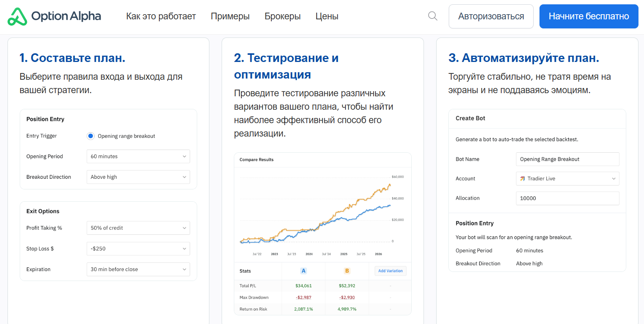Open the Как это работает menu item
Image resolution: width=644 pixels, height=324 pixels.
161,16
